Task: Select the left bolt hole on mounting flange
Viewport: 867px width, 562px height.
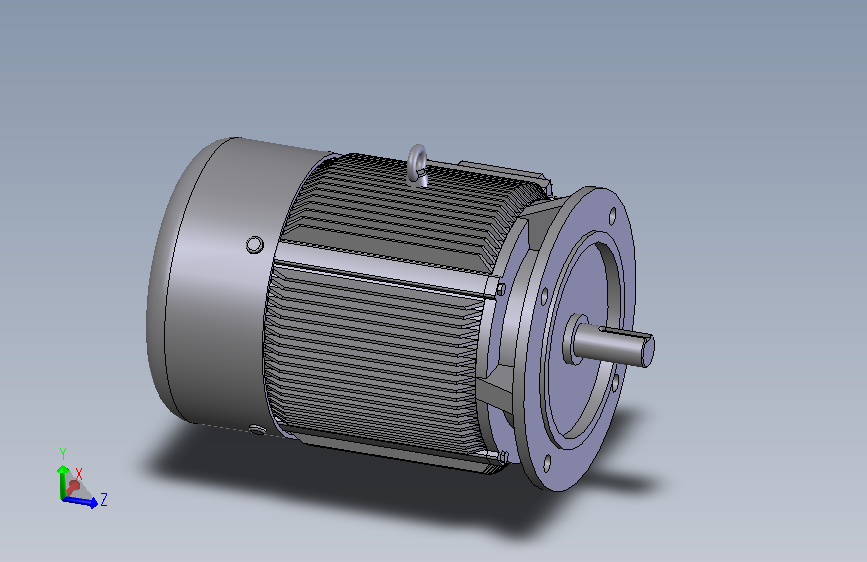Action: 544,296
